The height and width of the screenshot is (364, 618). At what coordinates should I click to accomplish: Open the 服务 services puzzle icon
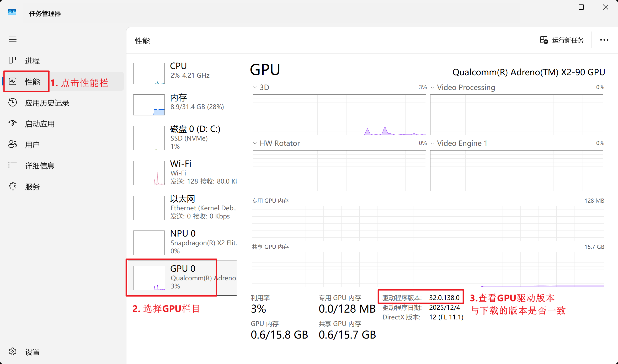[13, 186]
